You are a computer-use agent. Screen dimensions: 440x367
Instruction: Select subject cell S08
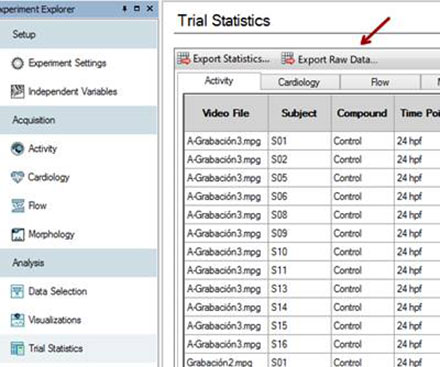pyautogui.click(x=299, y=215)
